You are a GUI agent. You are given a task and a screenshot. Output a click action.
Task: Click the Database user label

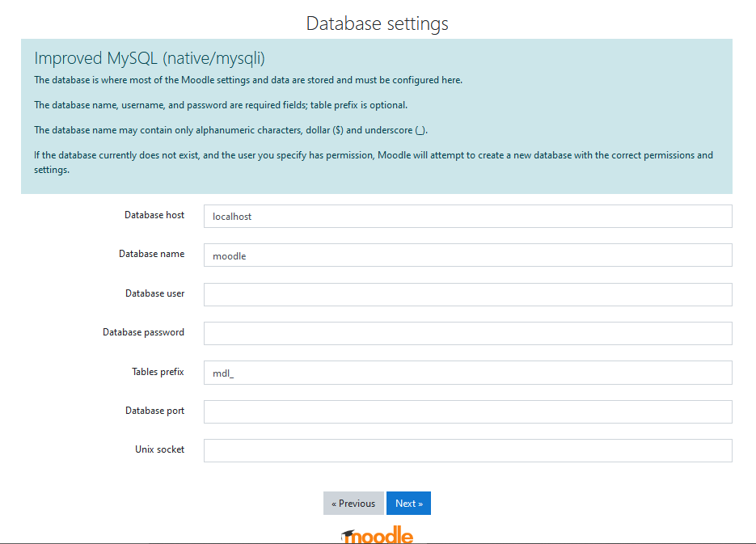(x=154, y=293)
